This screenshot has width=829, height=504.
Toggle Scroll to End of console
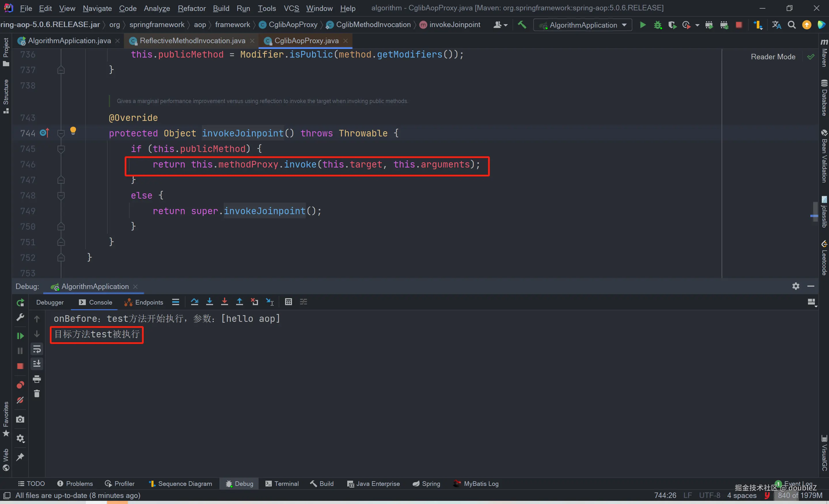(x=37, y=364)
